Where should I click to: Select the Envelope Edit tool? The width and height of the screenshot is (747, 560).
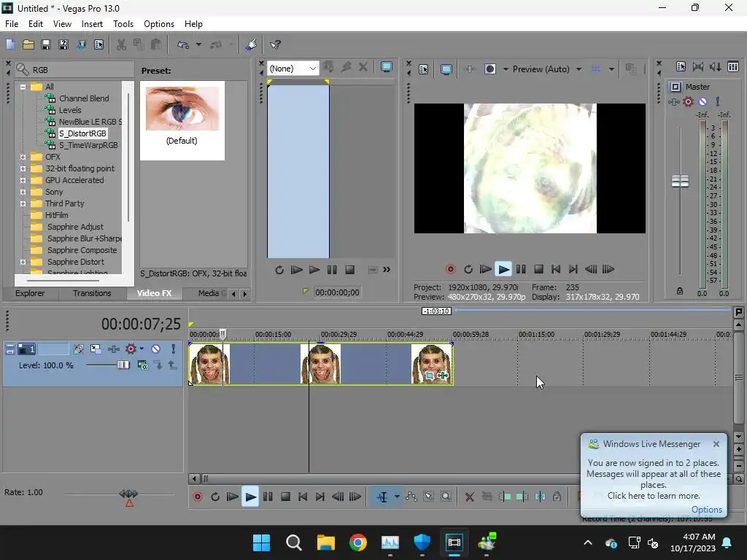(x=411, y=497)
